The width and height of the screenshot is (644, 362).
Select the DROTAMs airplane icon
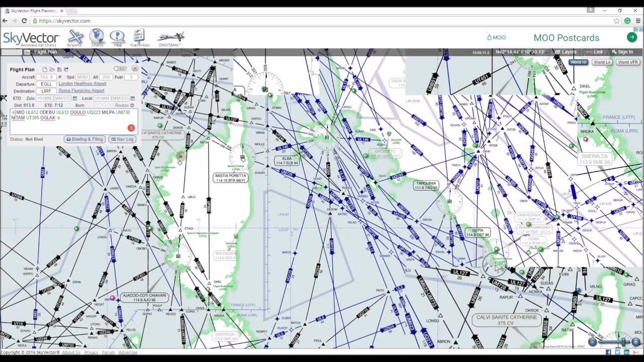coord(171,36)
